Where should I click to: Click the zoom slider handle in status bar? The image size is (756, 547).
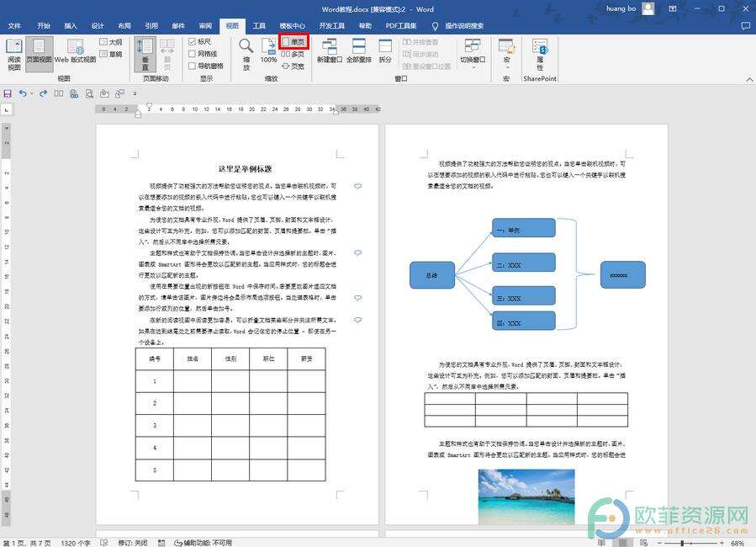pos(682,543)
